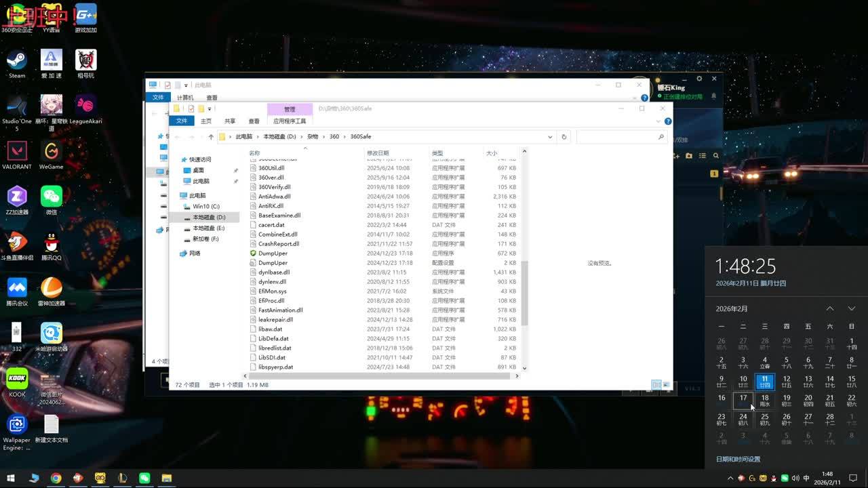Select the KOOK desktop shortcut
Screen dimensions: 868x488
pos(17,380)
